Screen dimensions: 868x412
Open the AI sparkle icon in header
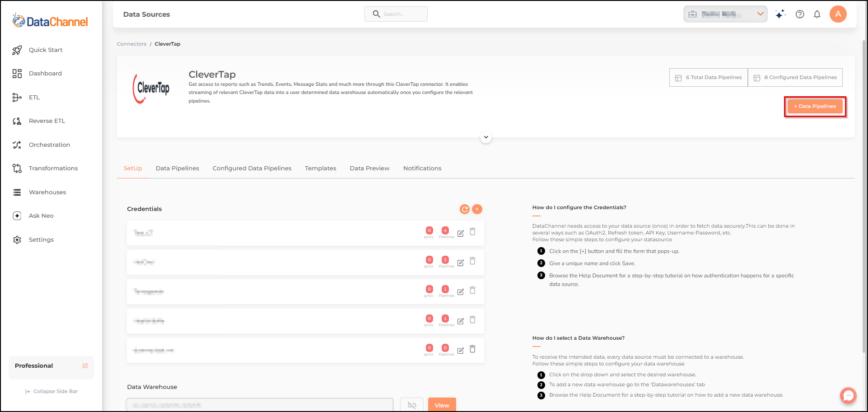coord(780,14)
